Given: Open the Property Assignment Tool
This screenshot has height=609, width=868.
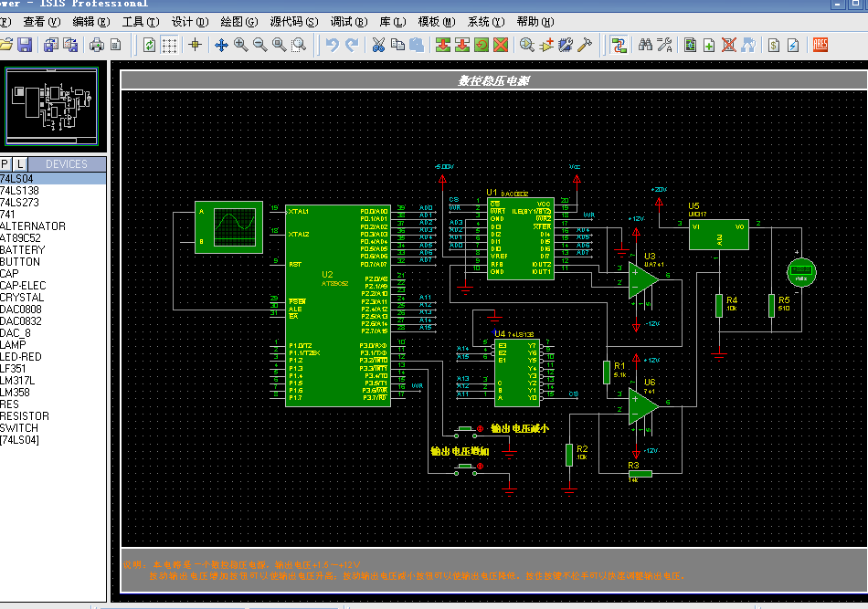Looking at the screenshot, I should click(x=665, y=45).
